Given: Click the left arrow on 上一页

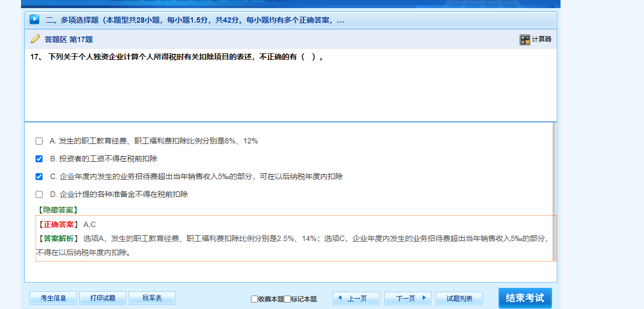Looking at the screenshot, I should tap(340, 298).
